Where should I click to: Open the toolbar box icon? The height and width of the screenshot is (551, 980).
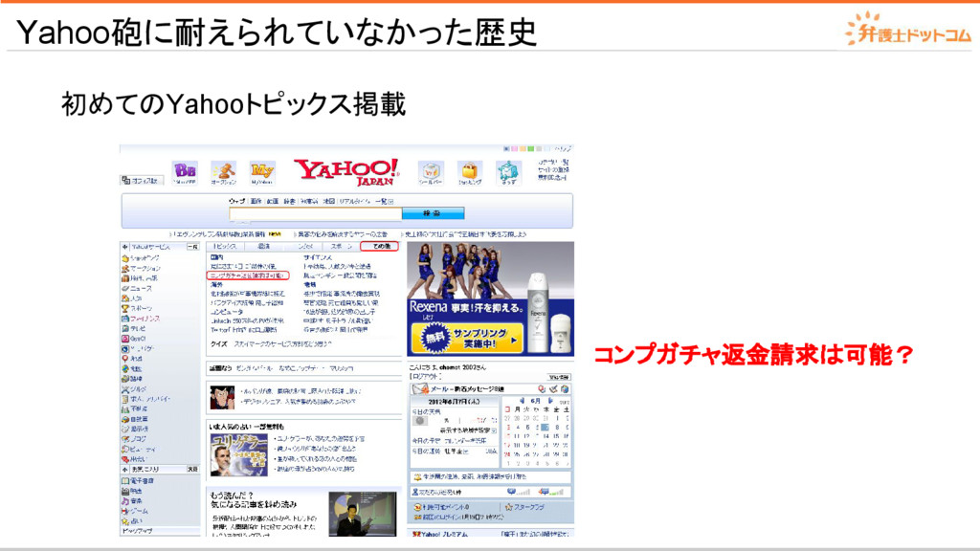point(431,171)
